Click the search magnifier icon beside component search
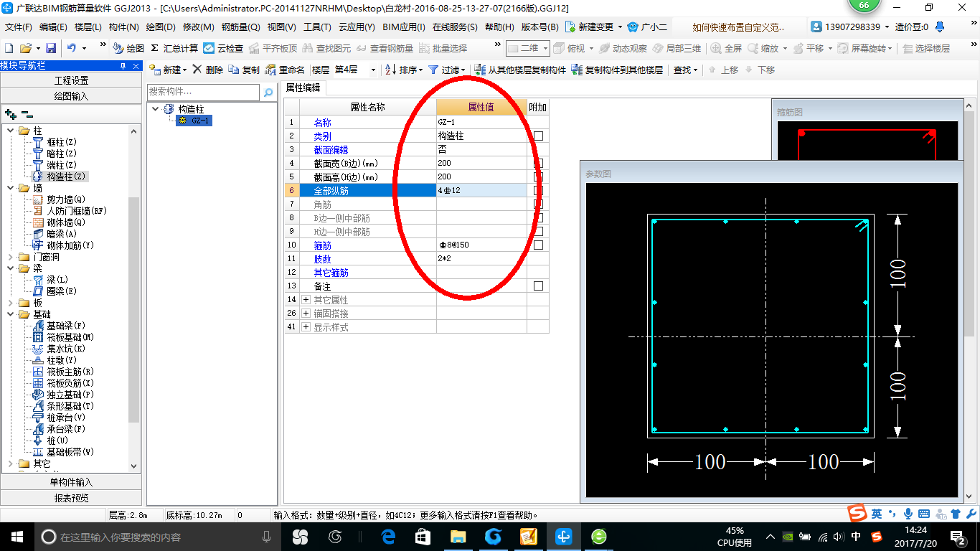 pyautogui.click(x=268, y=93)
